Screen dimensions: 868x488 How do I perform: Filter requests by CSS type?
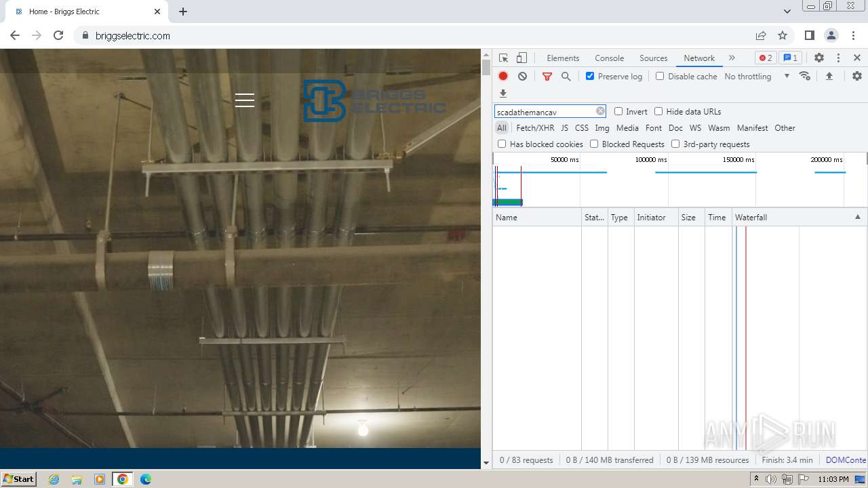point(582,127)
